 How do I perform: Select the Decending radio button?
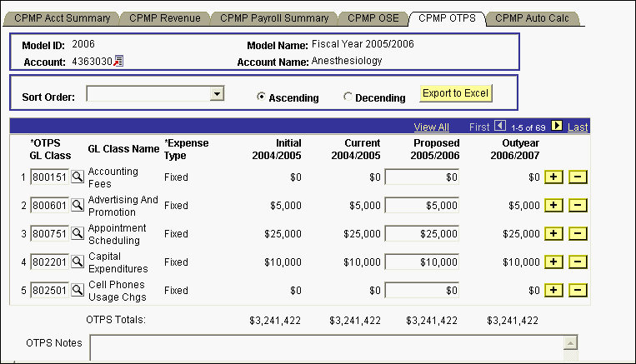[348, 97]
